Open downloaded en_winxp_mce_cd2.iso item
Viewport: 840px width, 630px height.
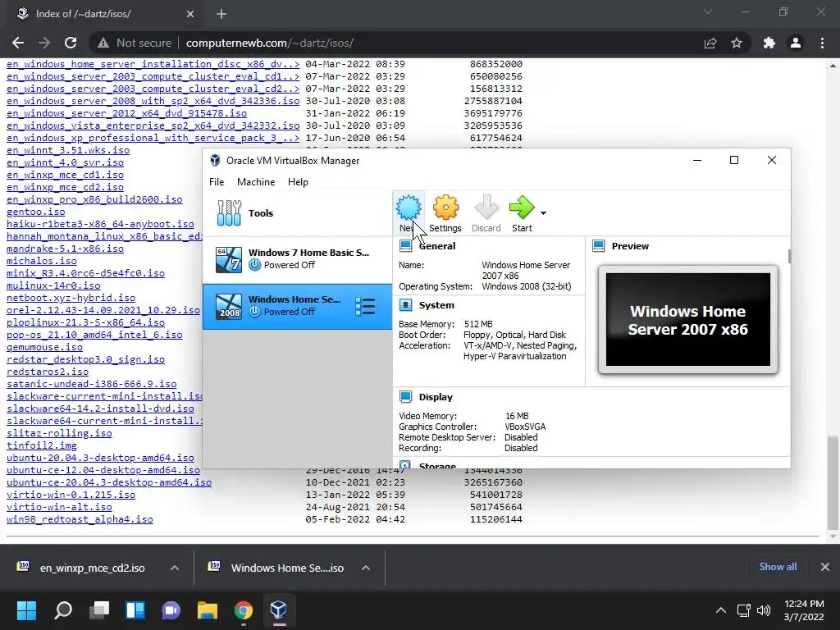tap(81, 568)
